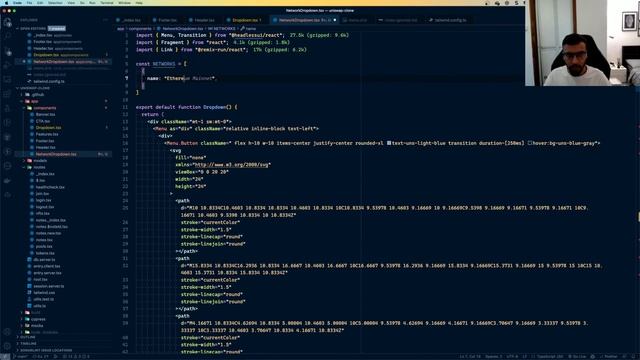This screenshot has width=640, height=360.
Task: Open tokens.tsx in routes folder
Action: click(x=45, y=253)
